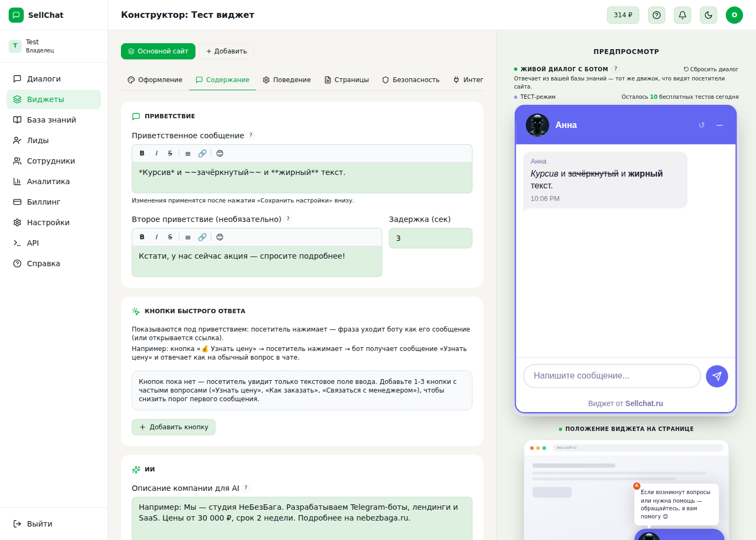The image size is (756, 540).
Task: Apply italic in Второе приветствие toolbar
Action: (157, 237)
